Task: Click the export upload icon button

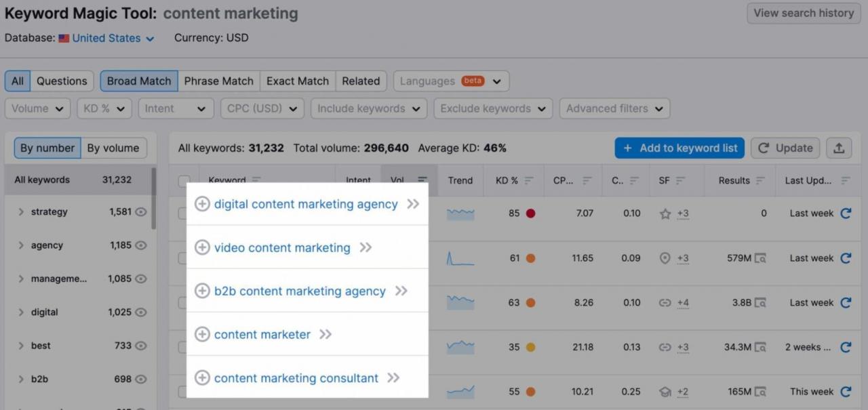Action: tap(839, 148)
